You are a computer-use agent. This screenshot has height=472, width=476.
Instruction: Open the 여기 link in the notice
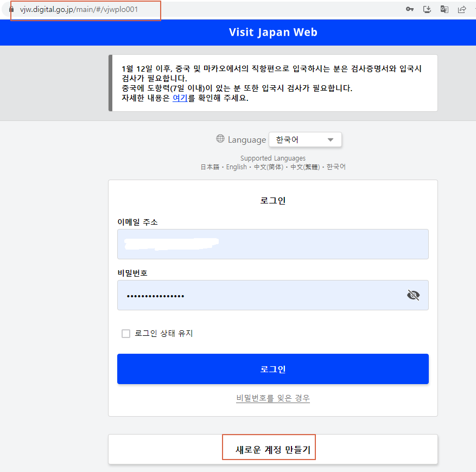coord(180,98)
